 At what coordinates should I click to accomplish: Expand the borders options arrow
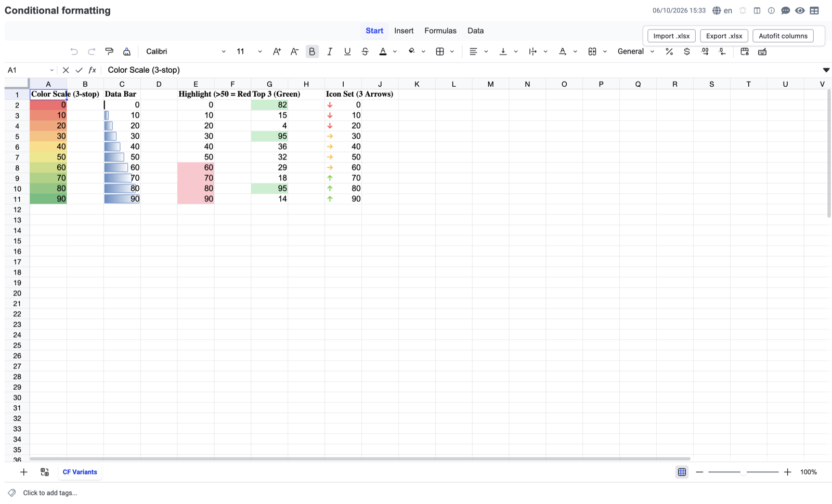[452, 51]
